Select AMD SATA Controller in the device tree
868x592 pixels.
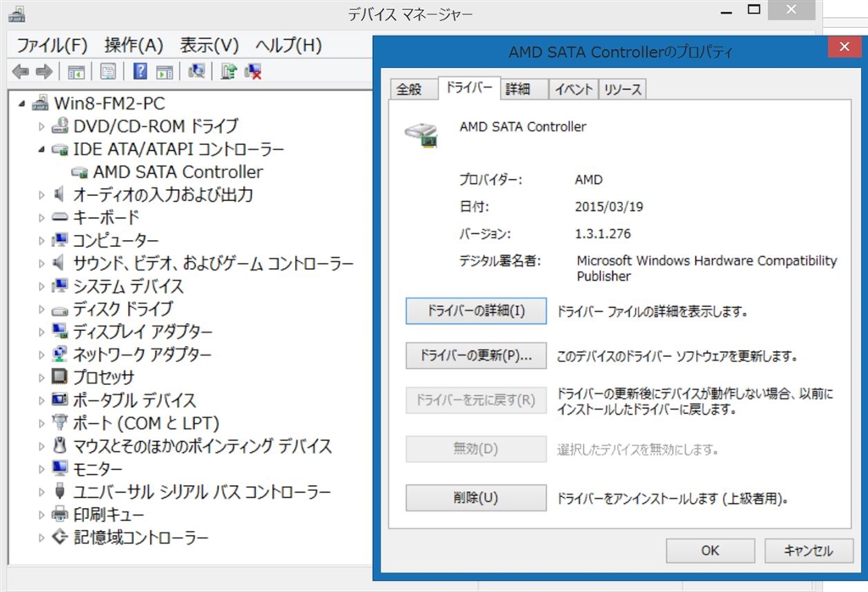[x=178, y=172]
